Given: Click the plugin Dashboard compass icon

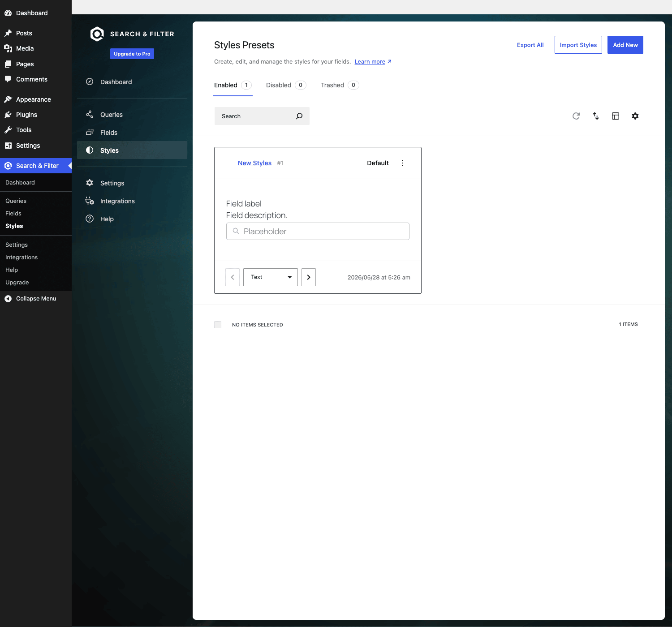Looking at the screenshot, I should click(x=90, y=82).
